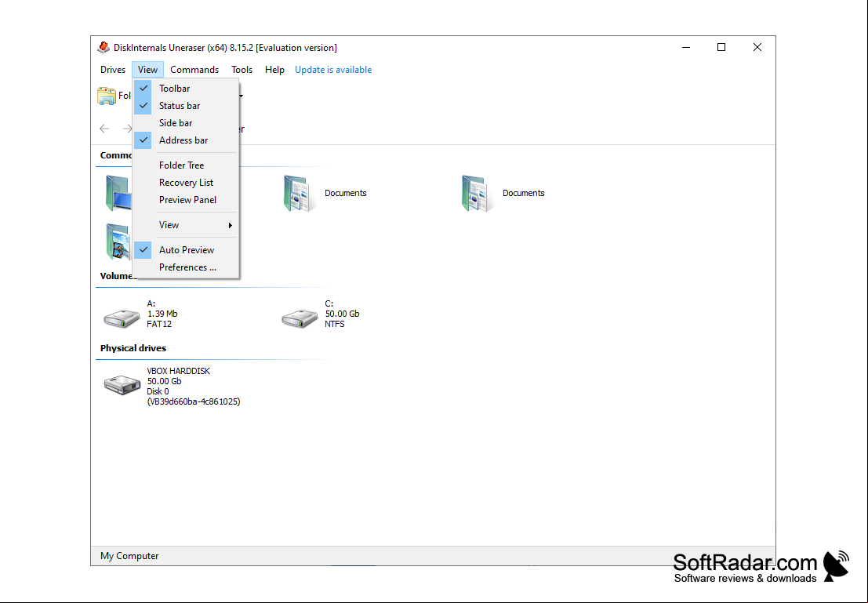Go back using the back arrow
The width and height of the screenshot is (868, 603).
tap(104, 129)
